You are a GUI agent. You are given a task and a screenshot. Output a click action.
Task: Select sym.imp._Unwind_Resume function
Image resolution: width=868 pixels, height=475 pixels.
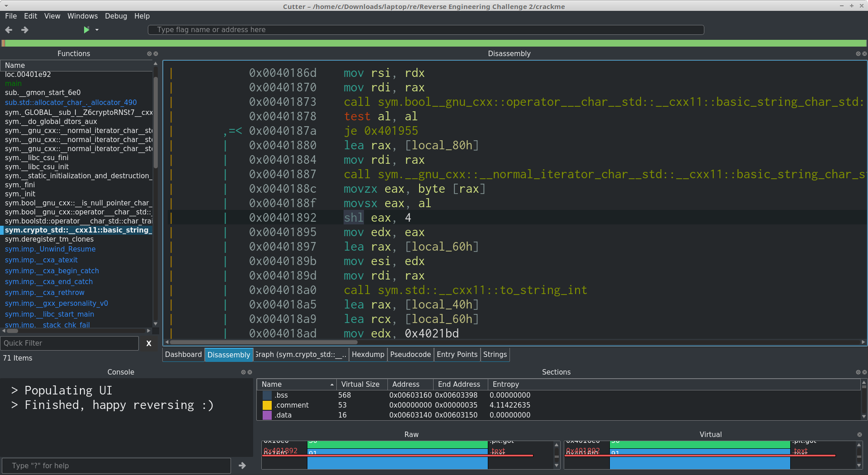pos(50,249)
